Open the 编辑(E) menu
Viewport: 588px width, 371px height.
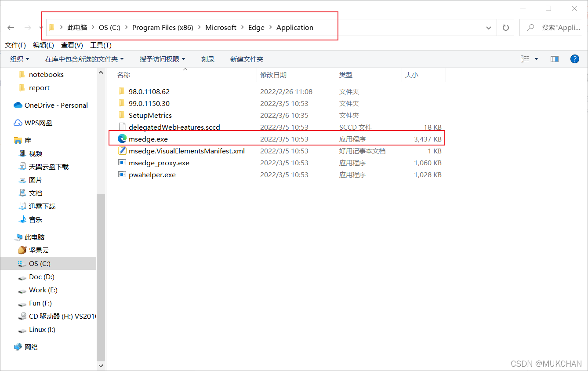[x=44, y=45]
